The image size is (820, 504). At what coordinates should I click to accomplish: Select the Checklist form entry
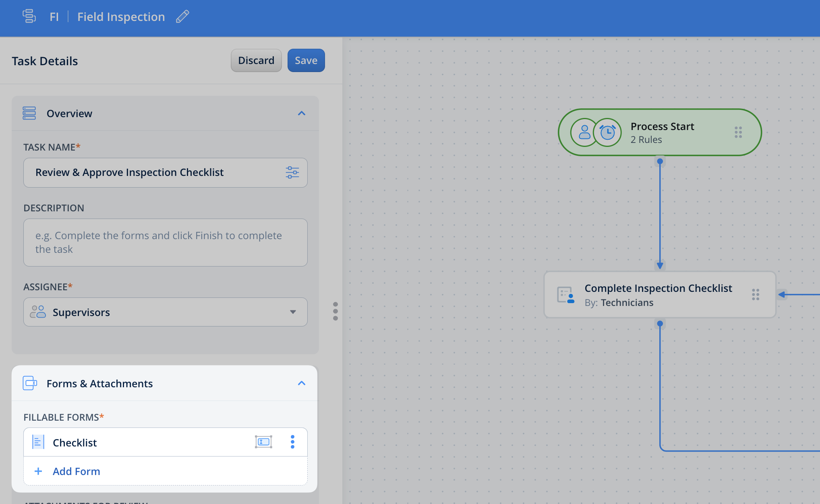[75, 442]
